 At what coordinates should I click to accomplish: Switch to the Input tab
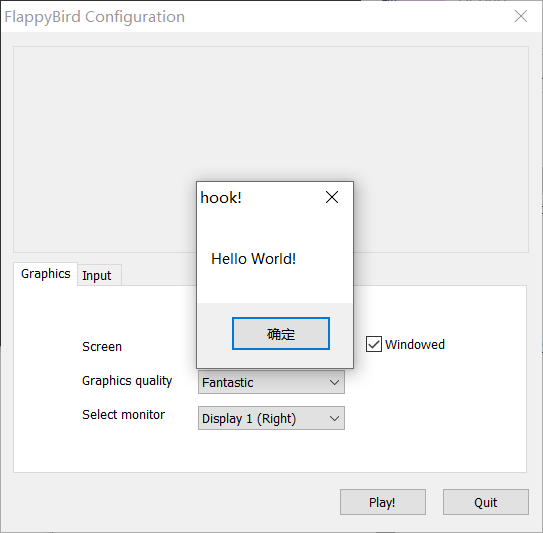click(99, 275)
